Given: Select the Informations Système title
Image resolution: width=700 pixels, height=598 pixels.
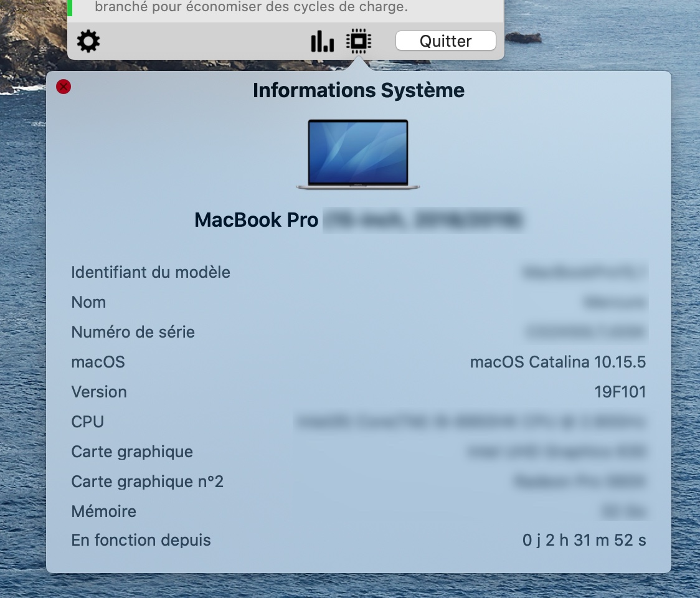Looking at the screenshot, I should [x=359, y=90].
